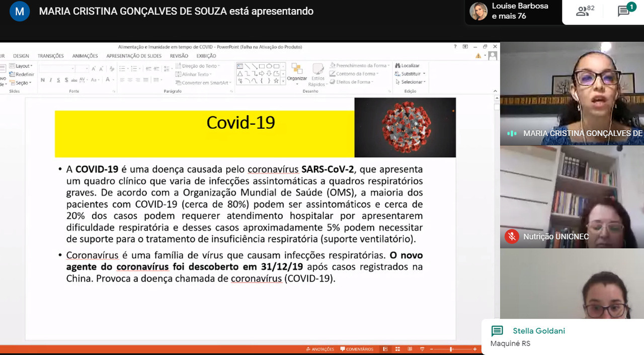Open the font name combo box
The width and height of the screenshot is (644, 355).
[x=57, y=68]
